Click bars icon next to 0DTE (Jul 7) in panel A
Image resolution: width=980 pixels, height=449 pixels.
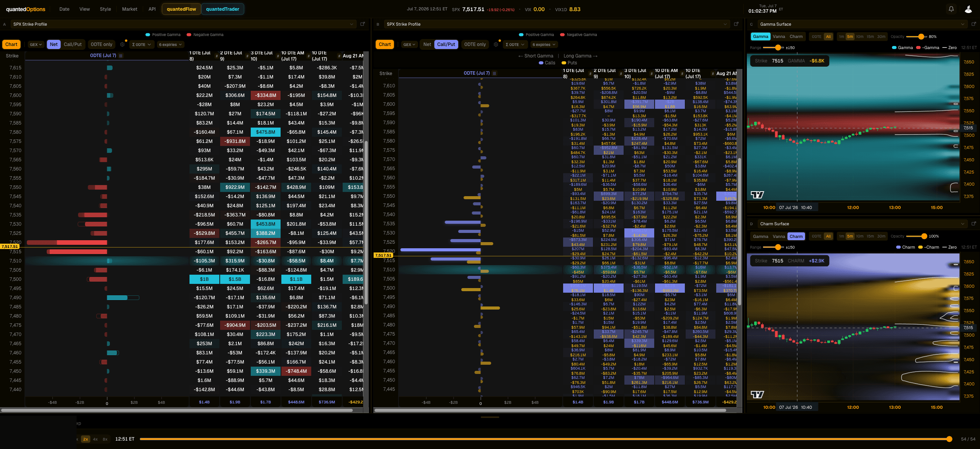pos(121,56)
